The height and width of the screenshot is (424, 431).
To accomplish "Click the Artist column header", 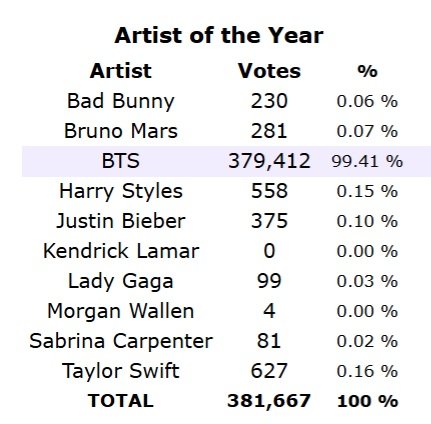I will pyautogui.click(x=121, y=71).
